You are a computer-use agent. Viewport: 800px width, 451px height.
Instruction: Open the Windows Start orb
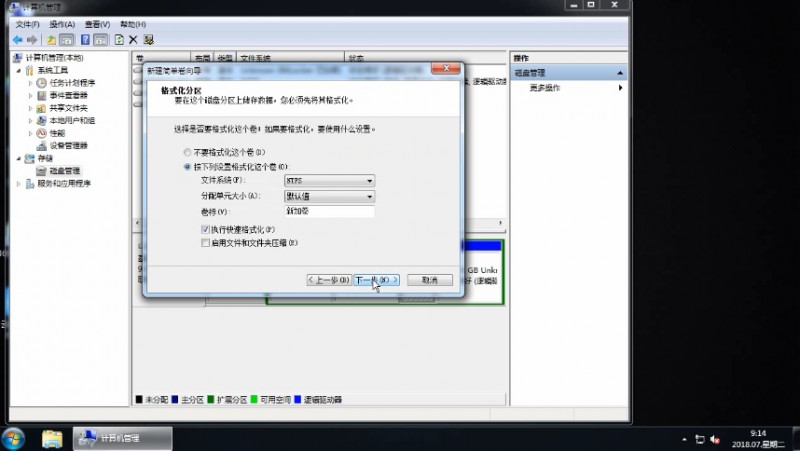point(13,439)
